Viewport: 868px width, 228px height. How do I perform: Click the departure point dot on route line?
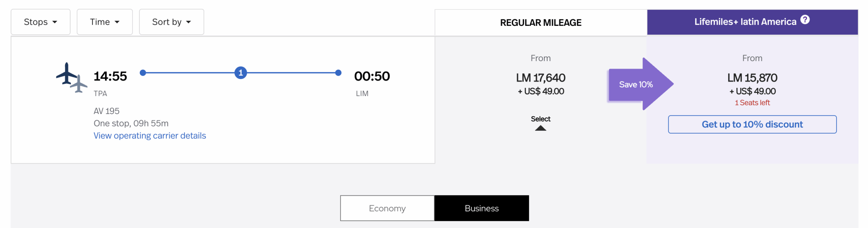pos(143,73)
